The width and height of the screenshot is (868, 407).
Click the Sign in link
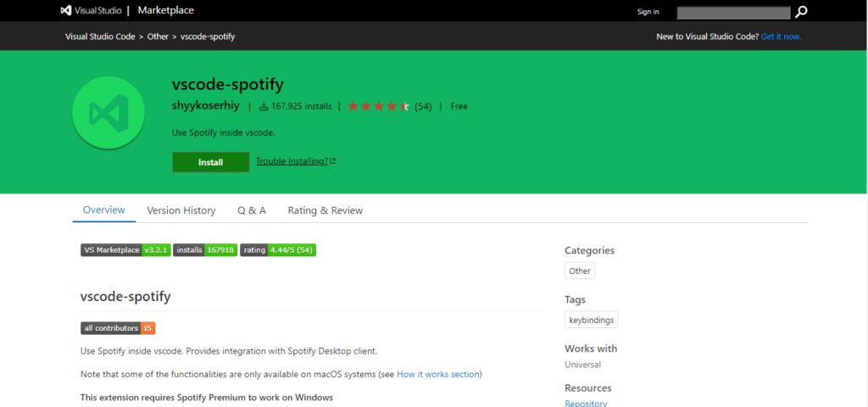(x=648, y=12)
